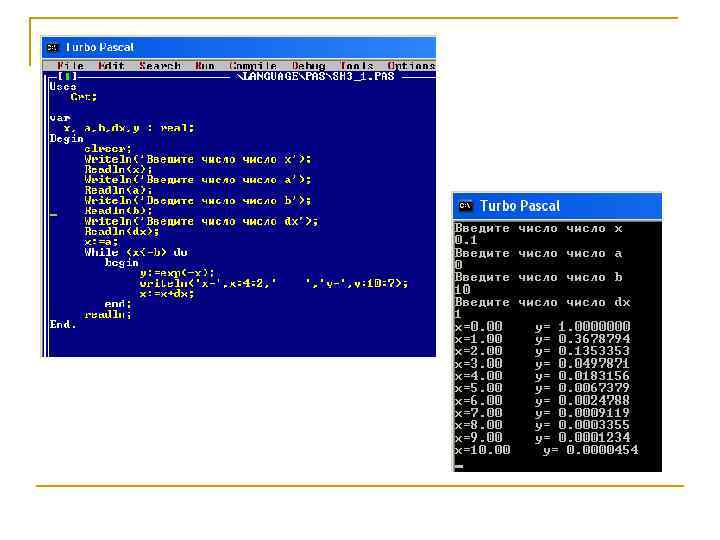Screen dimensions: 720x540
Task: Click the 'Readln(x);' statement
Action: point(118,169)
